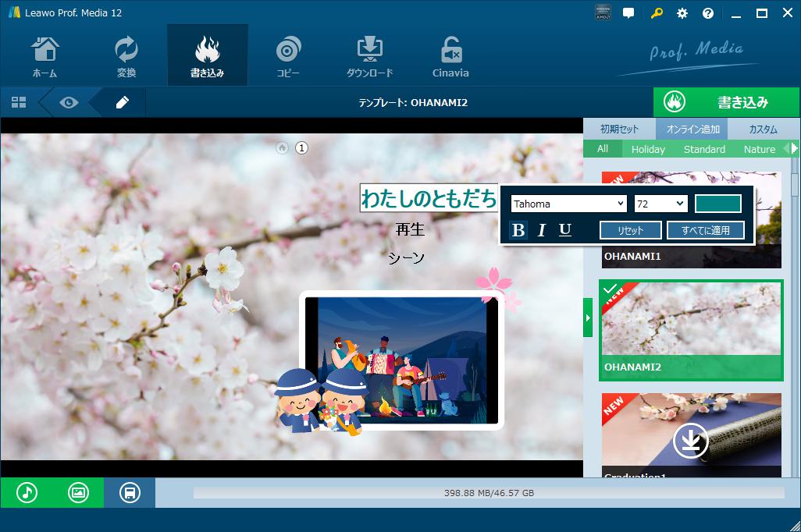Open the feedback chat bubble icon
801x532 pixels.
(628, 13)
